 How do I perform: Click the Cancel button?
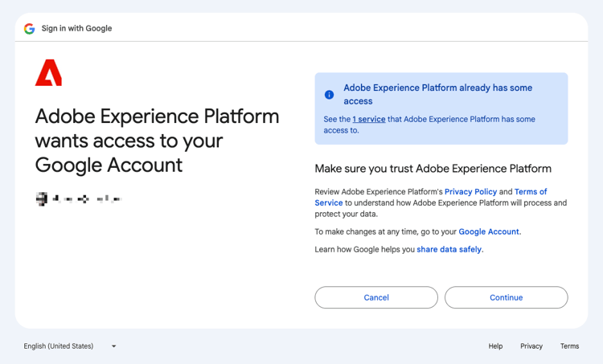tap(376, 297)
